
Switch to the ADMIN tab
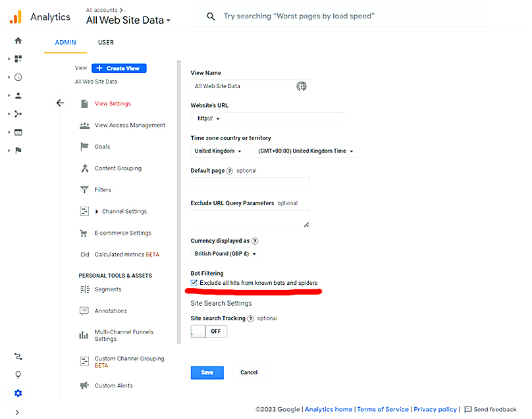(x=65, y=42)
